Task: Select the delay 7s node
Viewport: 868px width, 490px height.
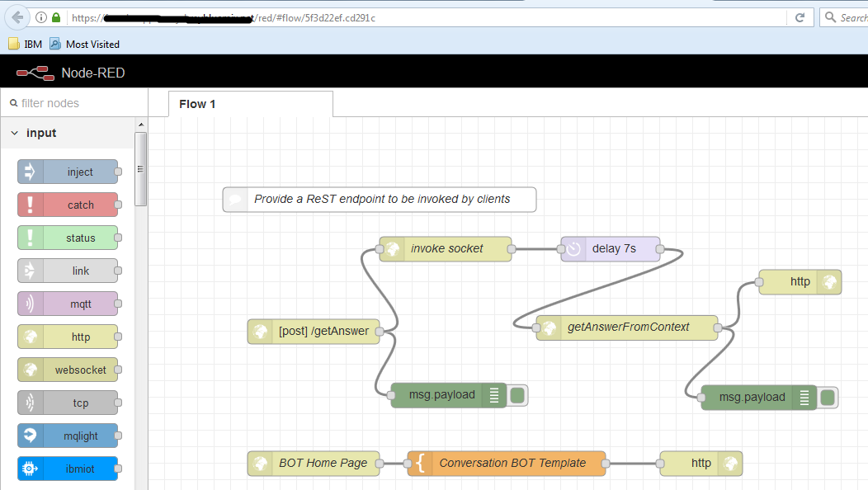Action: 611,249
